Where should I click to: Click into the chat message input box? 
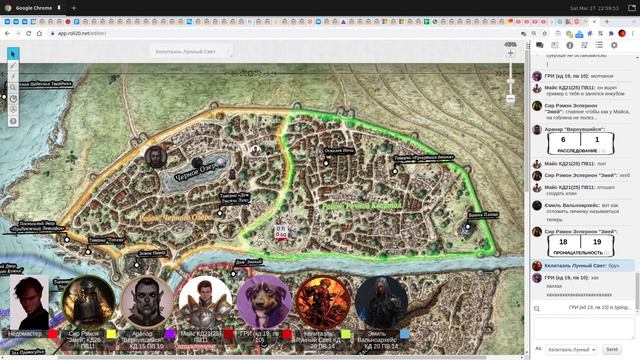click(x=584, y=329)
